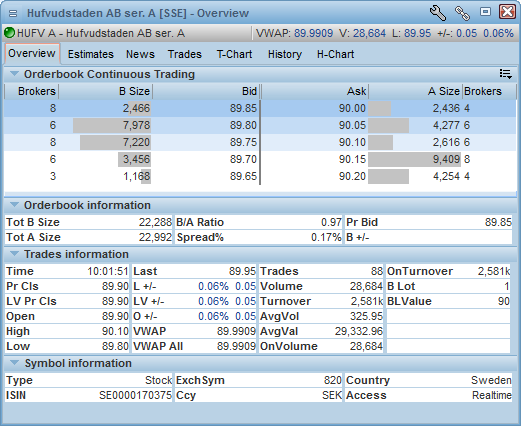Select the bid price 89.75
Viewport: 521px width, 426px height.
click(x=243, y=142)
